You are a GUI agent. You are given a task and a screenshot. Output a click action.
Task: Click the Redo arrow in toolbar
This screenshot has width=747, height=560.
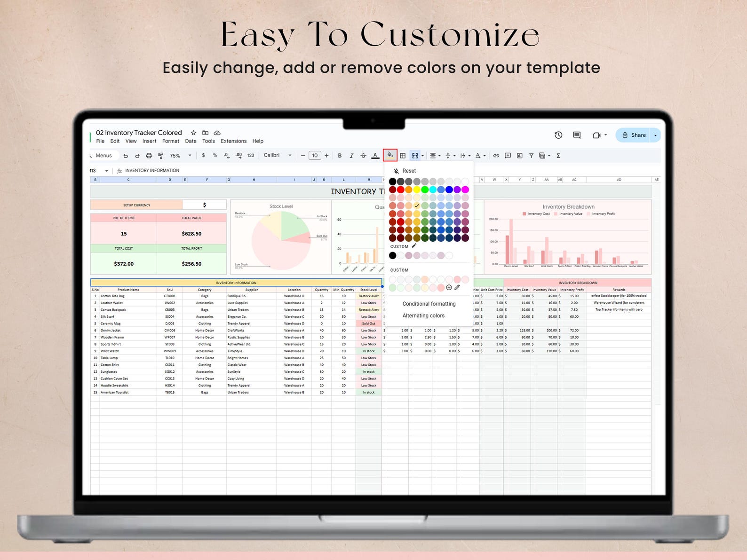pyautogui.click(x=137, y=156)
